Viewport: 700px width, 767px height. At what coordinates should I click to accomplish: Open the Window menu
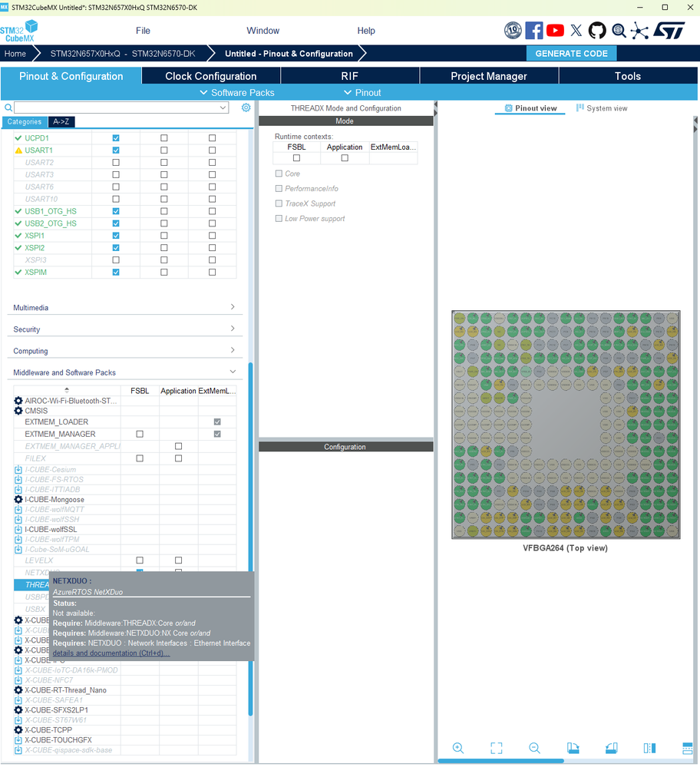click(x=262, y=31)
